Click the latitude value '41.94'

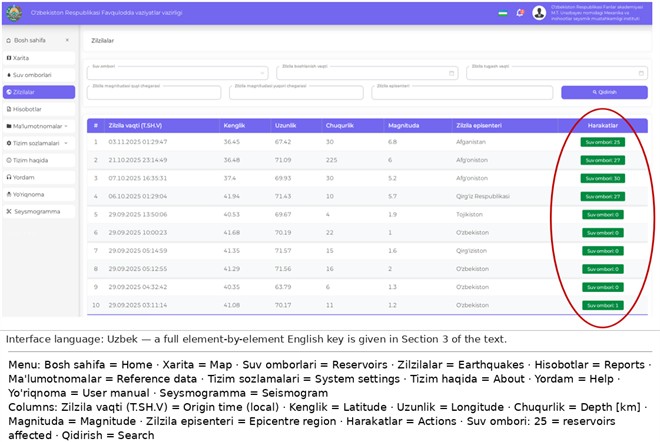click(232, 196)
